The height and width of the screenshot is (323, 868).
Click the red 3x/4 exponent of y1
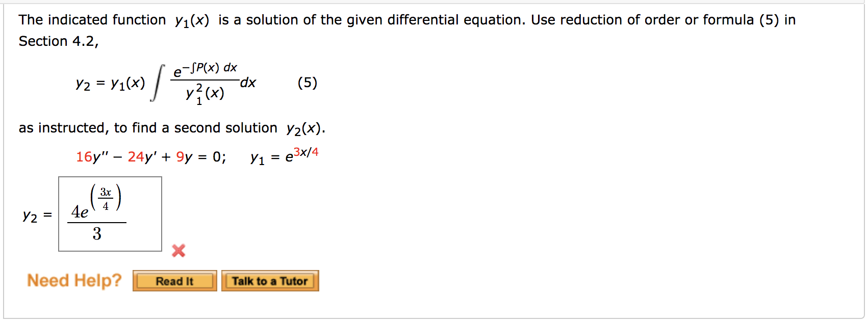[x=306, y=152]
